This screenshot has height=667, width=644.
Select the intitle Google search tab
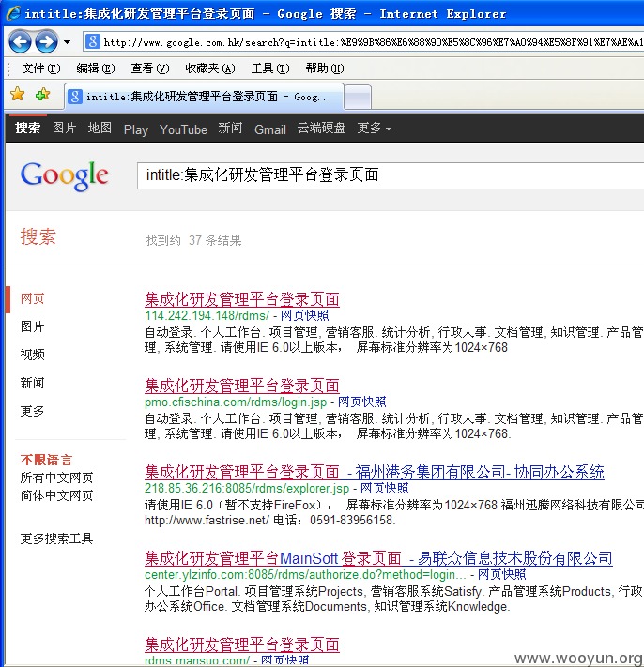tap(204, 97)
